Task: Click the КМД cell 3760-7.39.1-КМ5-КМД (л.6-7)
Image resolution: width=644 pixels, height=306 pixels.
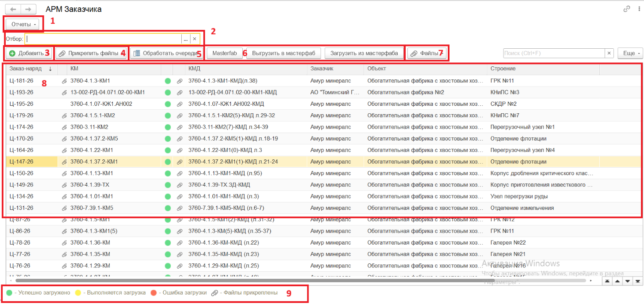Action: (x=247, y=208)
